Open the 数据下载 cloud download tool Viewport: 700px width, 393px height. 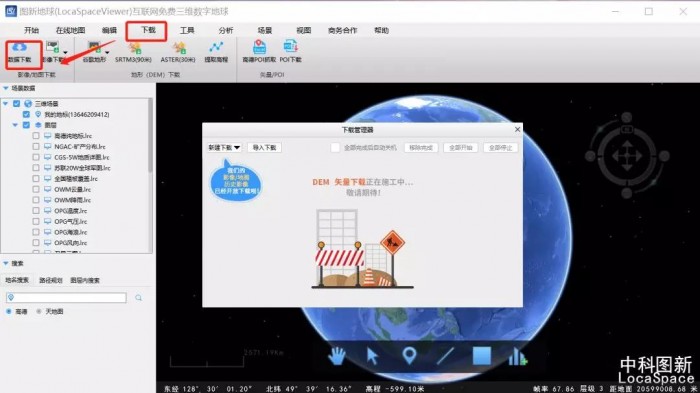pyautogui.click(x=20, y=53)
